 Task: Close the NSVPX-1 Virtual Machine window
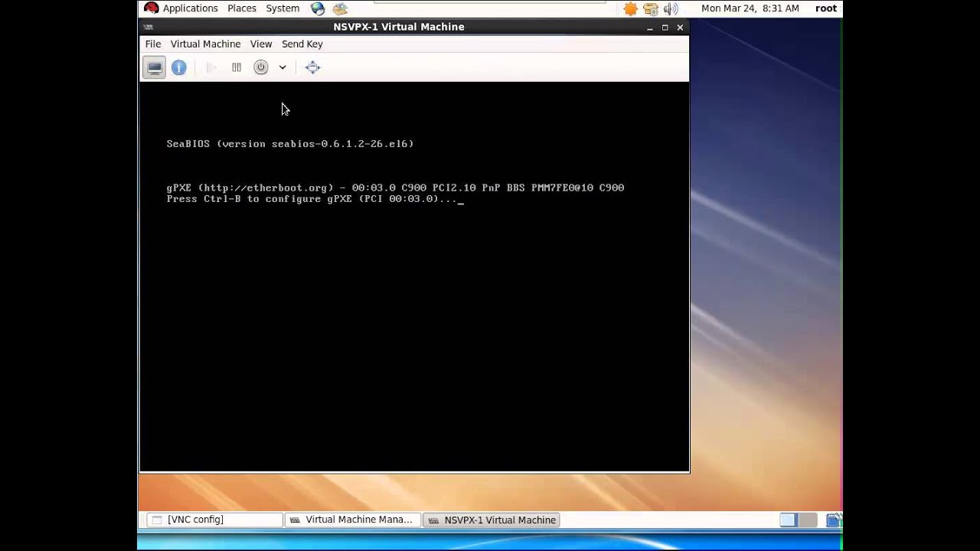click(x=680, y=28)
